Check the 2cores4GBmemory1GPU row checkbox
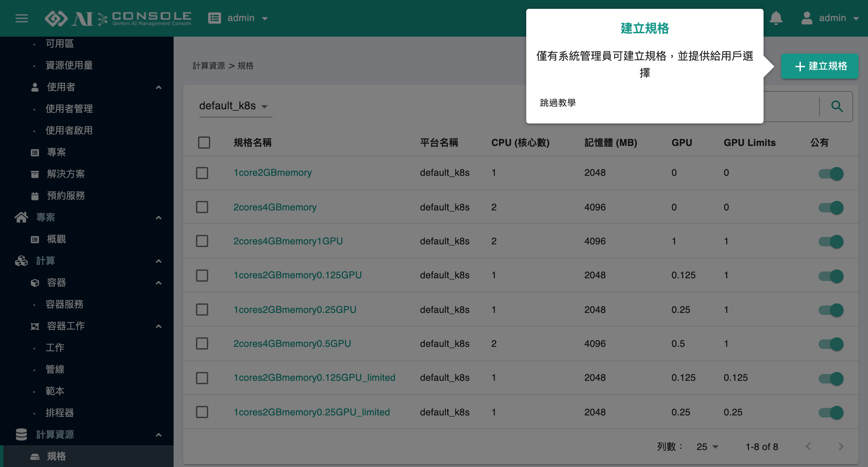The width and height of the screenshot is (868, 467). pyautogui.click(x=202, y=241)
